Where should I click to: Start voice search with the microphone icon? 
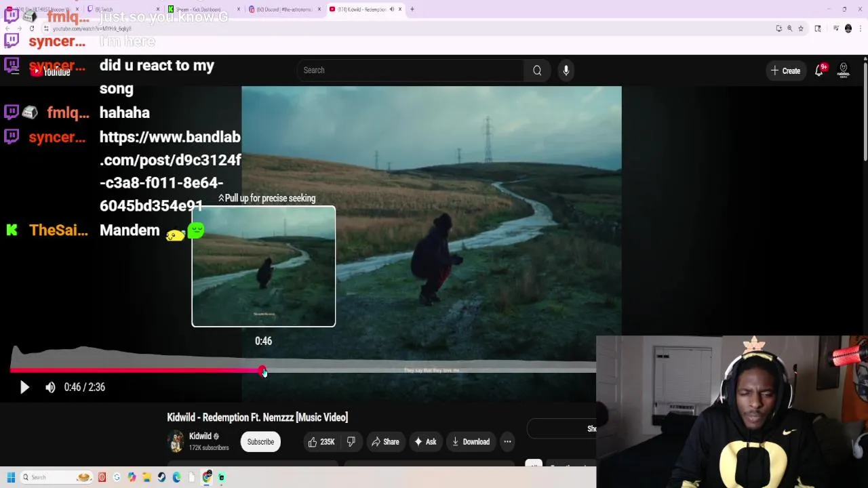click(566, 70)
